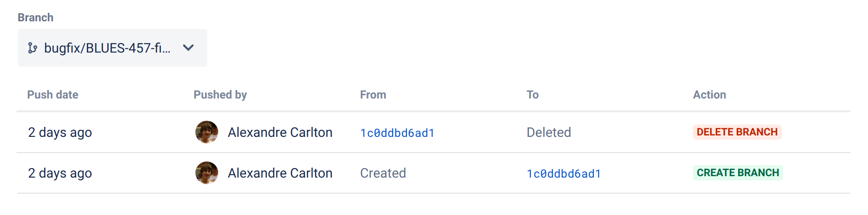This screenshot has height=215, width=868.
Task: Click Alexandre Carlton's avatar in the delete row
Action: 207,132
